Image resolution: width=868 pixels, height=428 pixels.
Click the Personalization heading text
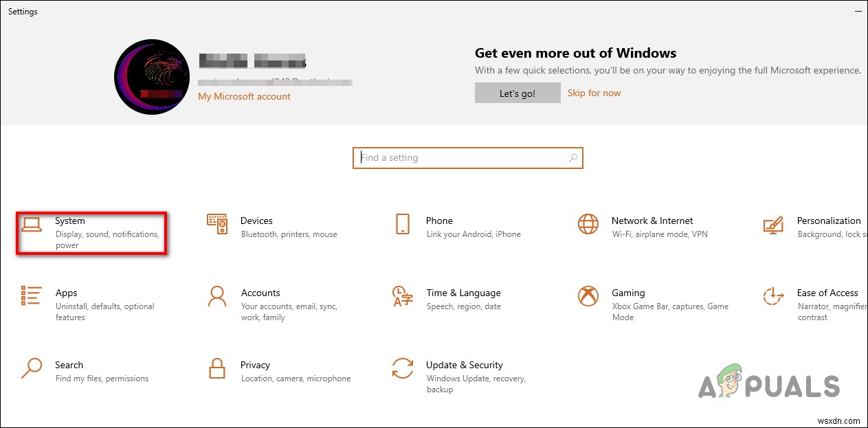tap(829, 221)
